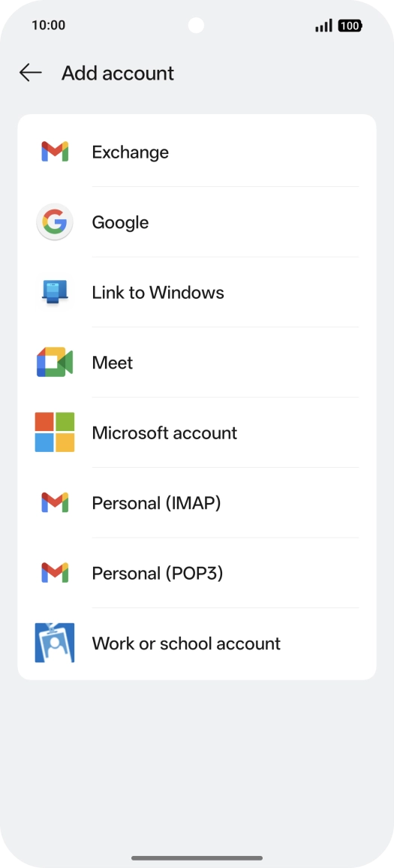Click the Meet camera icon
The height and width of the screenshot is (868, 394).
(x=55, y=363)
